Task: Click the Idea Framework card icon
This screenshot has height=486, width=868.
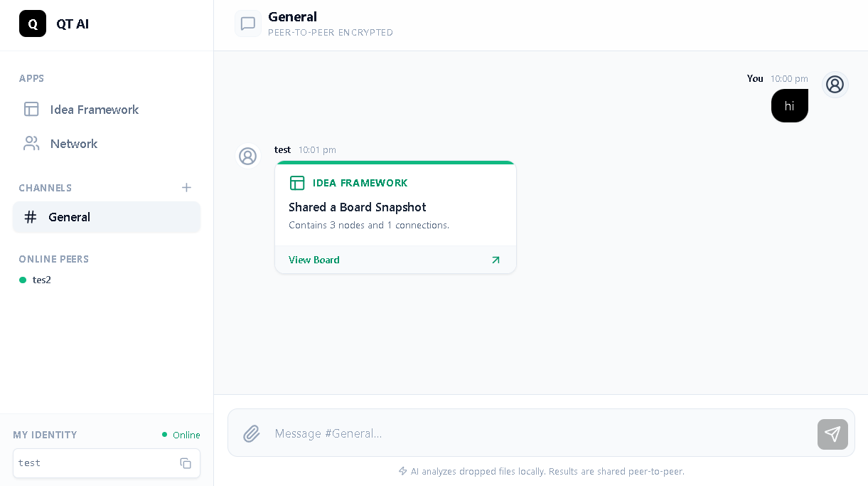Action: [297, 183]
